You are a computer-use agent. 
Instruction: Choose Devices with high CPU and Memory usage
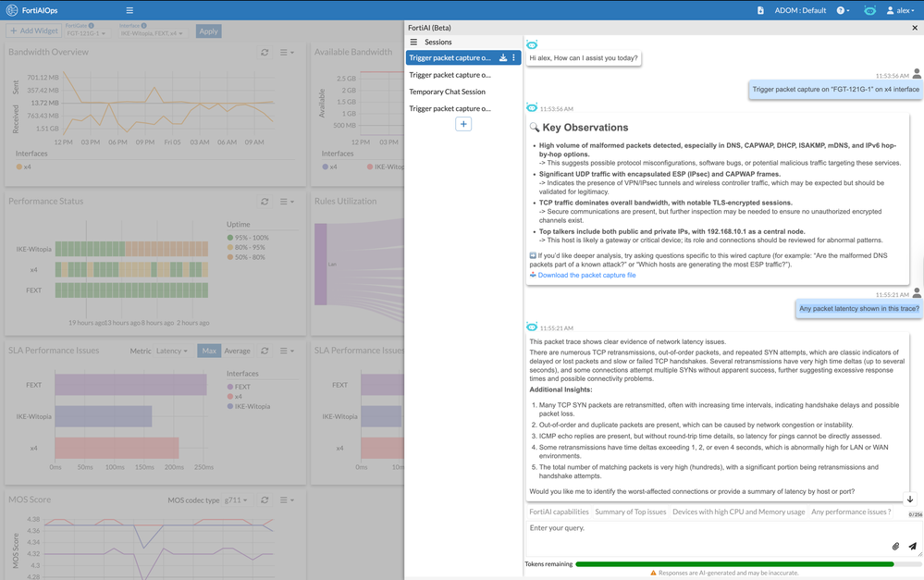pyautogui.click(x=738, y=512)
